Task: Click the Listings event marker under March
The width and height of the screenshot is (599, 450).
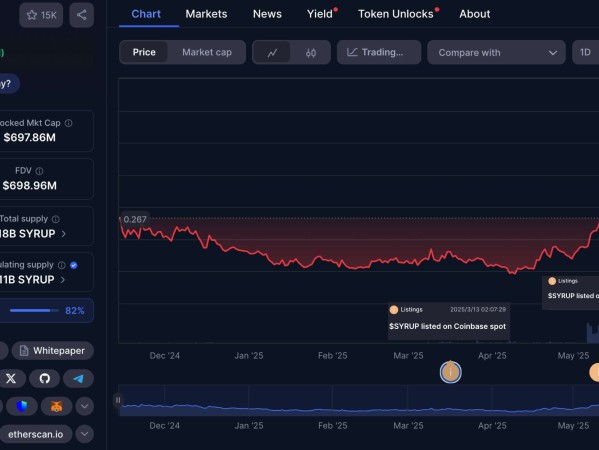Action: [450, 372]
